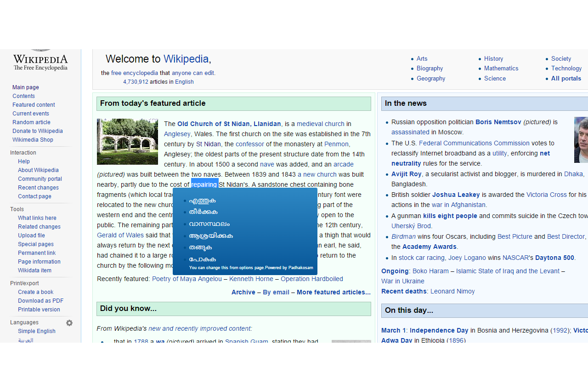Open Featured content link
588x368 pixels.
click(x=34, y=105)
